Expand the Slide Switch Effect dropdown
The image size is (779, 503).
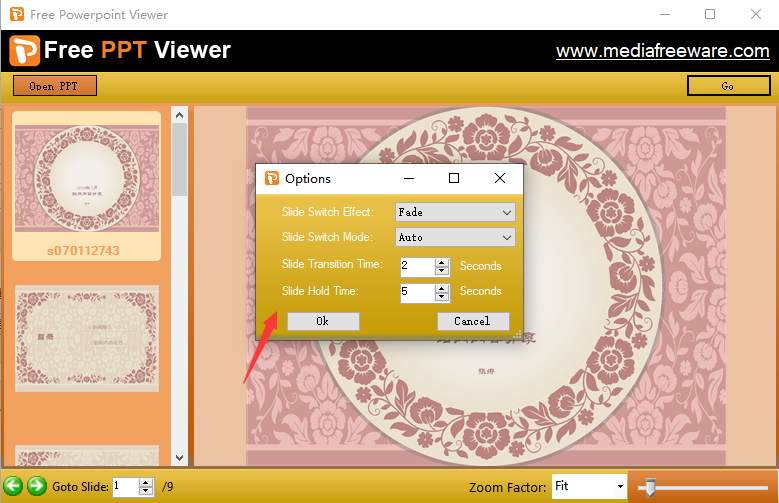(507, 212)
